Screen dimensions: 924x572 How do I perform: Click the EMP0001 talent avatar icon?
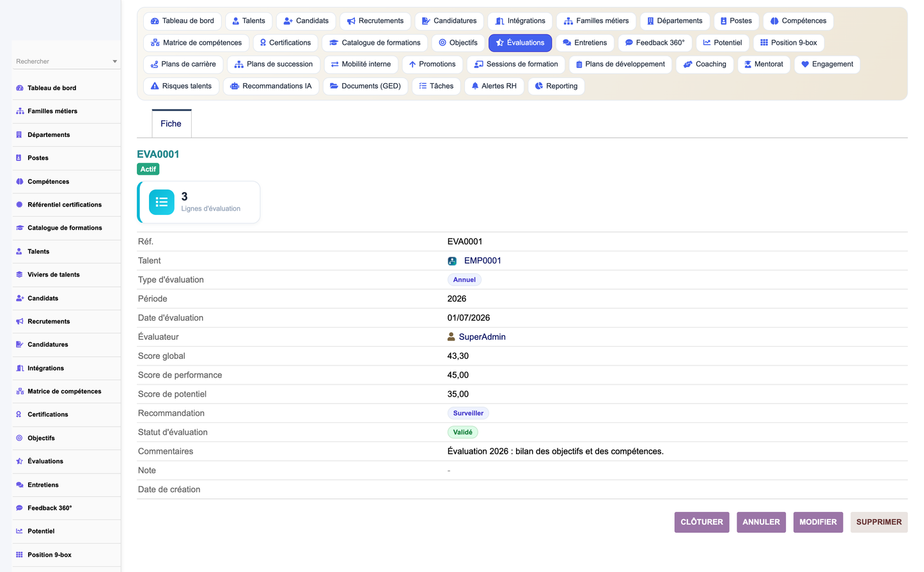coord(452,261)
